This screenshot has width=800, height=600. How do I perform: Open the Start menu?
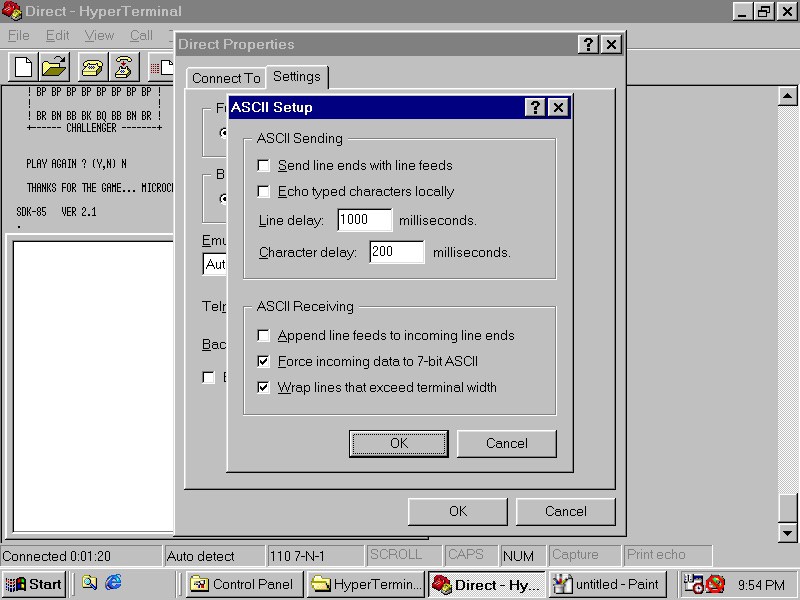(34, 584)
